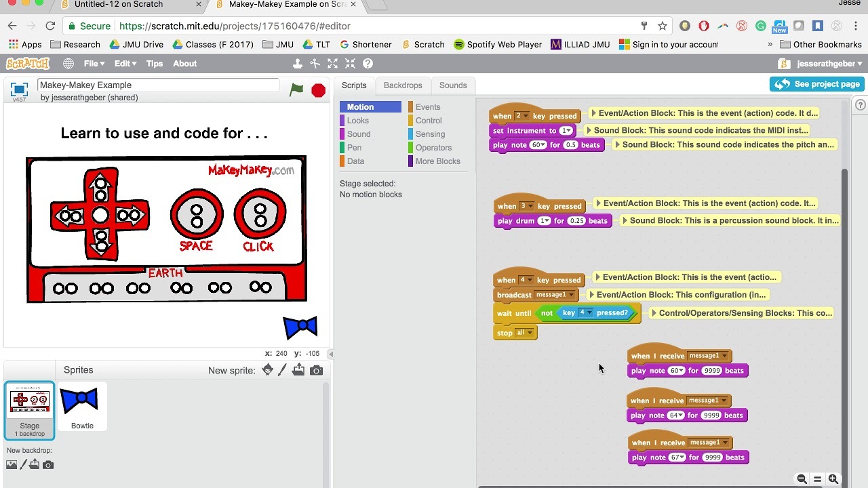
Task: Click the project title field 'Makey-Makey Example'
Action: (x=159, y=85)
